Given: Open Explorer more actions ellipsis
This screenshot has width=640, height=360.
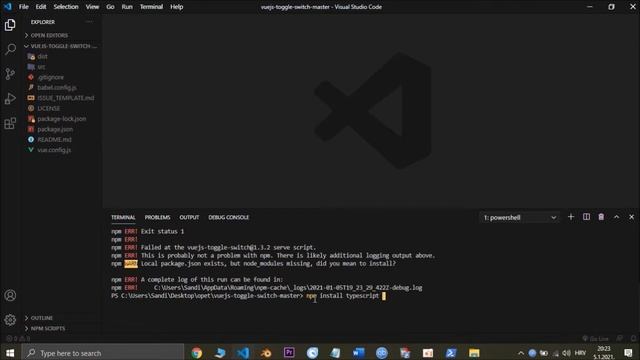Looking at the screenshot, I should [89, 22].
